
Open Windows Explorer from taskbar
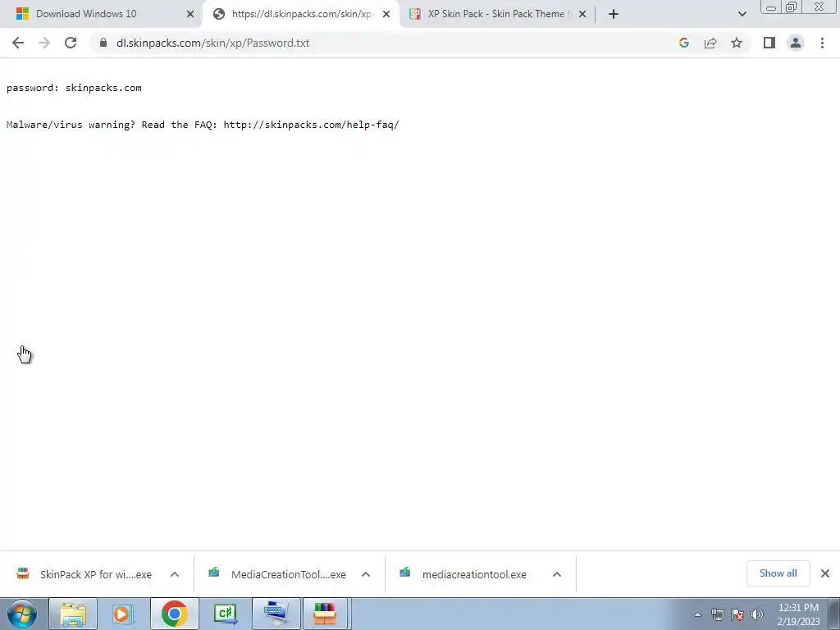tap(73, 614)
